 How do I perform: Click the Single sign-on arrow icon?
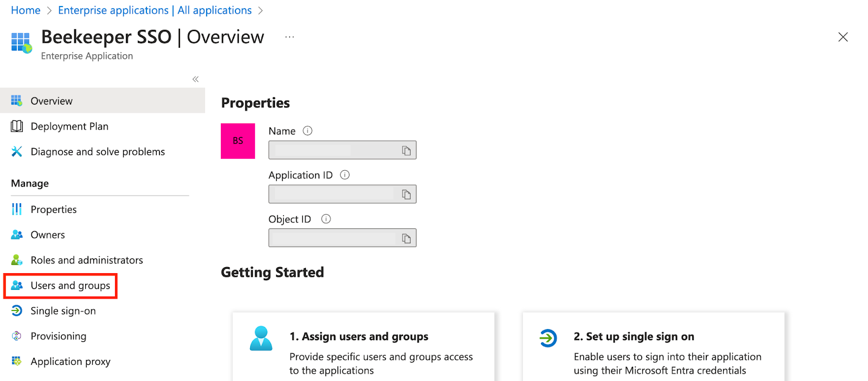[x=17, y=311]
